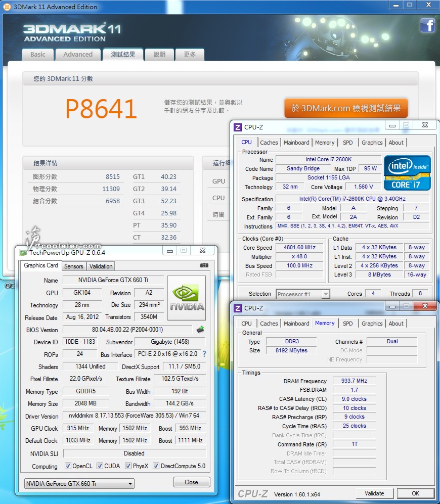Click the 物理分數 value 11309
The width and height of the screenshot is (440, 504).
click(x=111, y=189)
